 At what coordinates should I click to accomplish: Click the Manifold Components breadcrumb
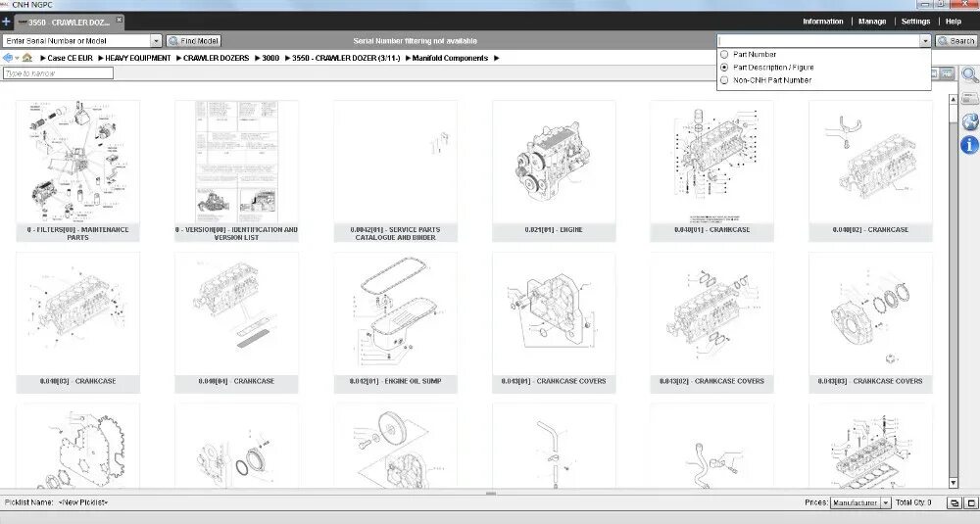click(450, 58)
